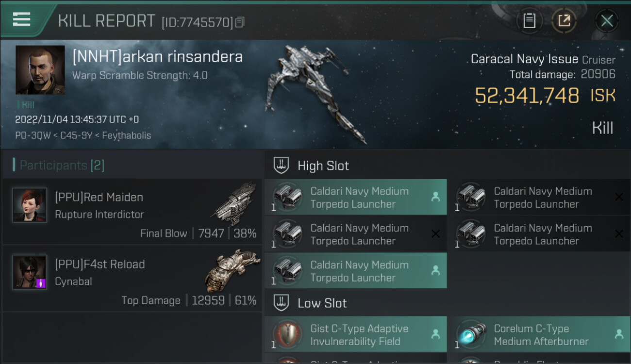
Task: Select the Participants tab
Action: [58, 165]
